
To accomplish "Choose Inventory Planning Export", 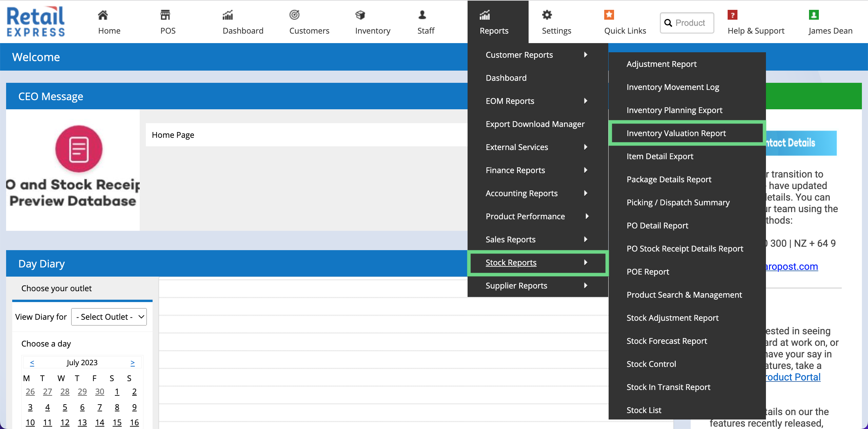I will [674, 110].
